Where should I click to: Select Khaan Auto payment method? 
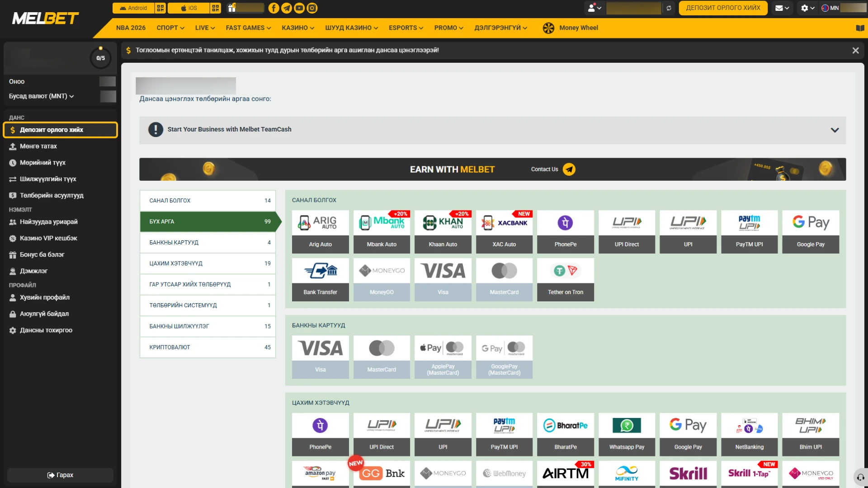(443, 232)
